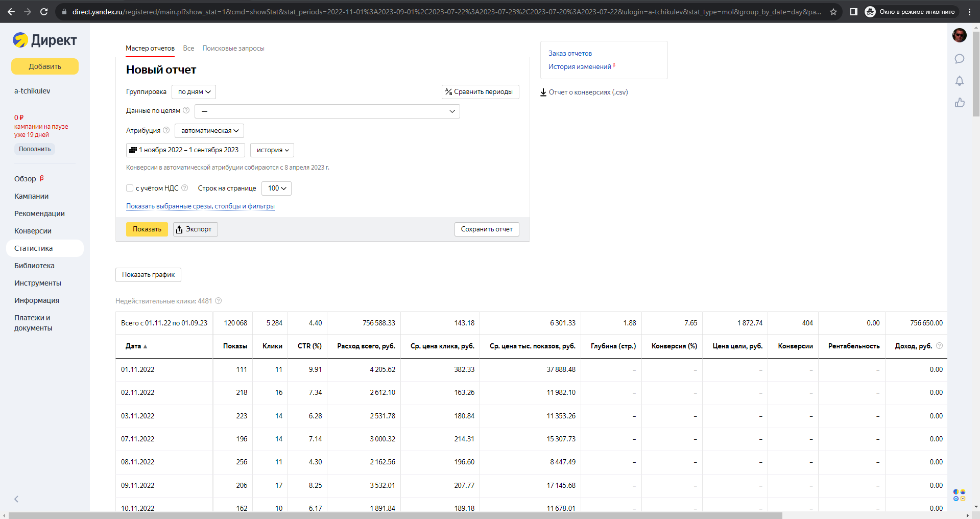Enable the с учётом НДС checkbox
The image size is (980, 519).
[x=130, y=188]
